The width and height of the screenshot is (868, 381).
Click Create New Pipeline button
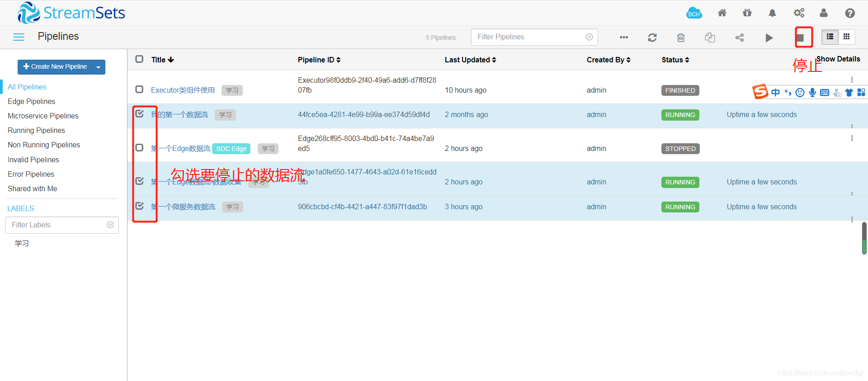[x=55, y=67]
